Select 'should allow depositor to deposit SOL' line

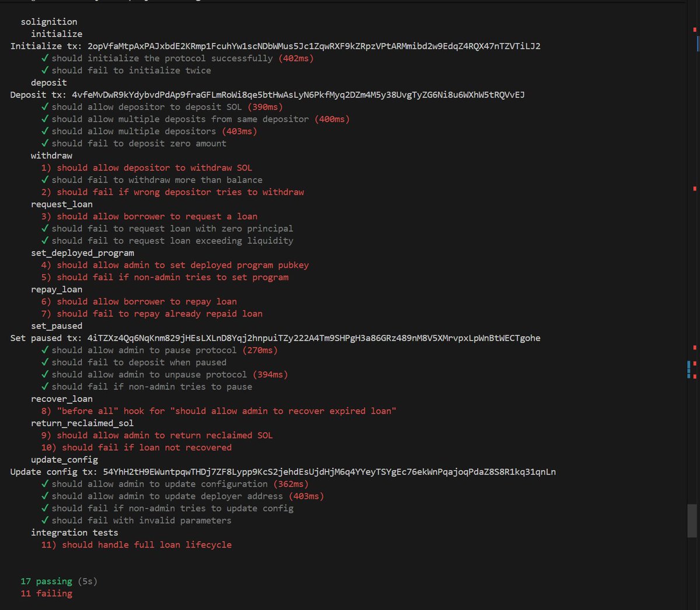[162, 107]
